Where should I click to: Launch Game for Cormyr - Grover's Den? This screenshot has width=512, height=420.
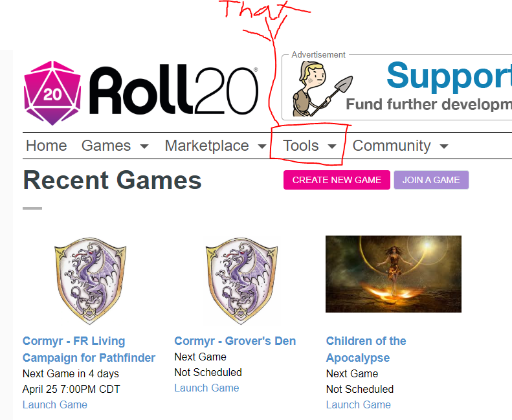point(206,388)
